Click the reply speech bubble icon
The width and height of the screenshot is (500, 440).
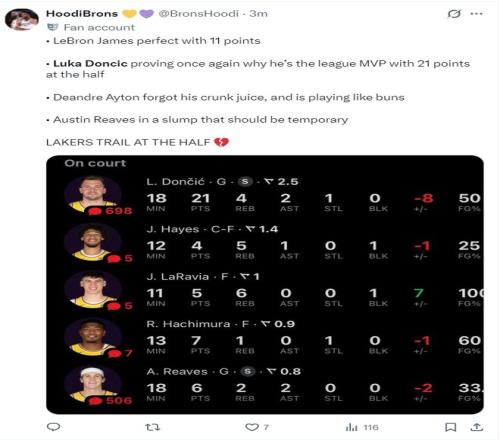click(53, 427)
